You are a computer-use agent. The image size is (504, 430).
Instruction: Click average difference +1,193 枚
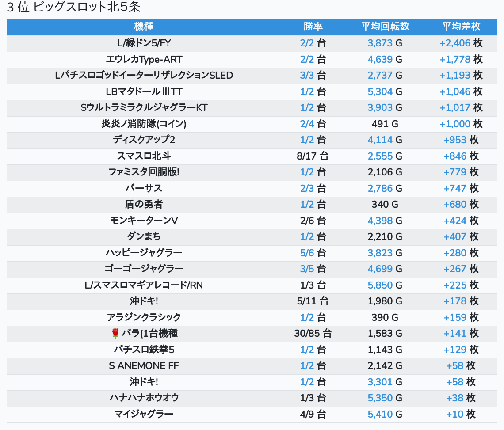(x=461, y=76)
